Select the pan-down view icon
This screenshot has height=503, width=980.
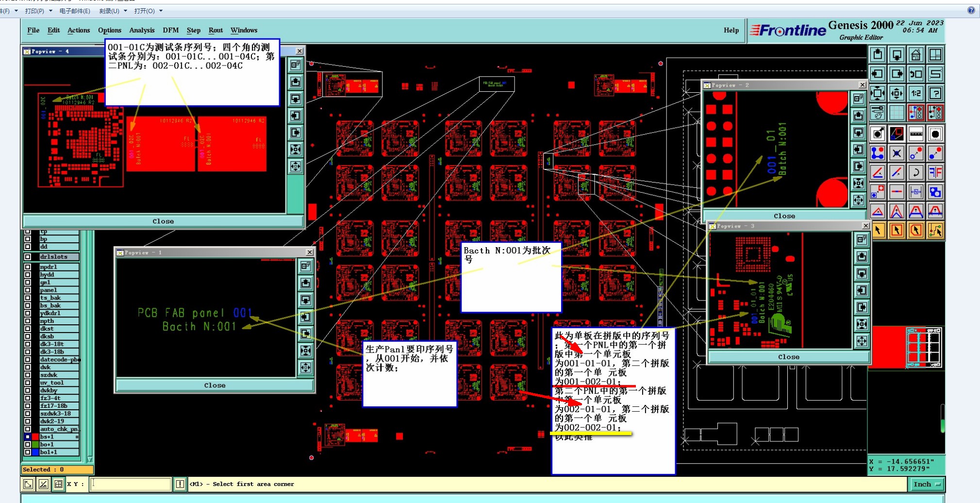click(x=897, y=54)
